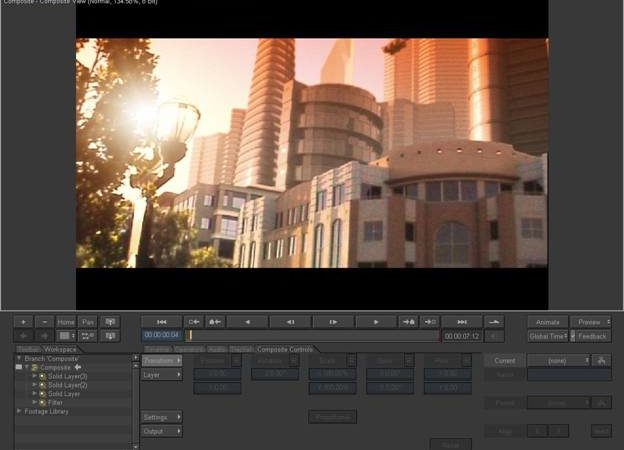Click the workspace scrollbar down arrow
Screen dimensions: 624x450
click(x=136, y=447)
